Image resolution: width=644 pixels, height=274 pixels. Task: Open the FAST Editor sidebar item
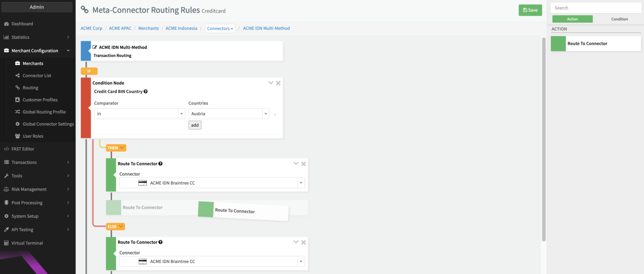(23, 149)
